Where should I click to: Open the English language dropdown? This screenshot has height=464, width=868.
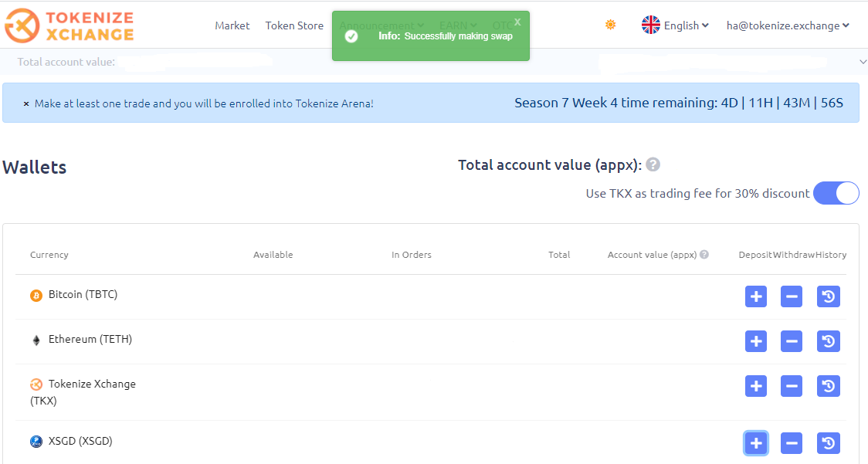(686, 25)
